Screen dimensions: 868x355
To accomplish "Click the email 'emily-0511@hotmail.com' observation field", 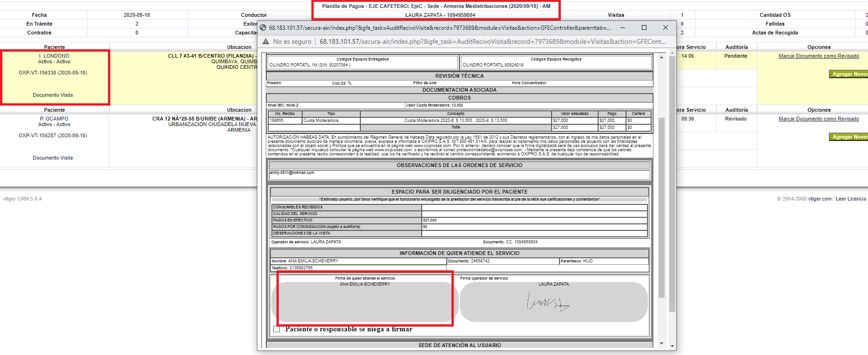I will (459, 174).
